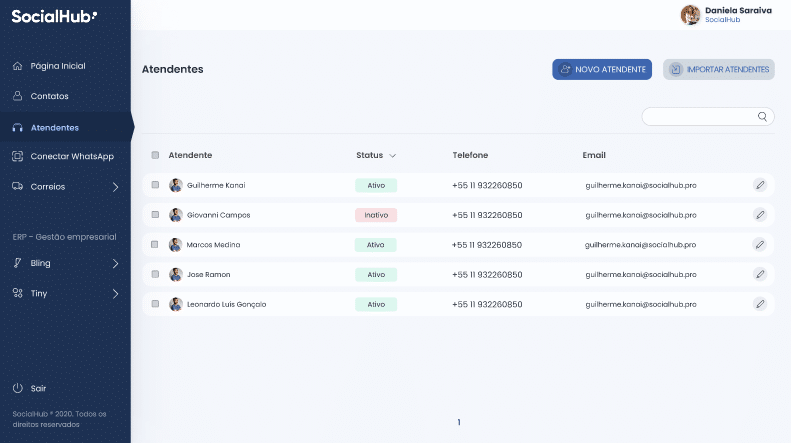Click the Sair power icon
The image size is (791, 443).
pyautogui.click(x=17, y=388)
